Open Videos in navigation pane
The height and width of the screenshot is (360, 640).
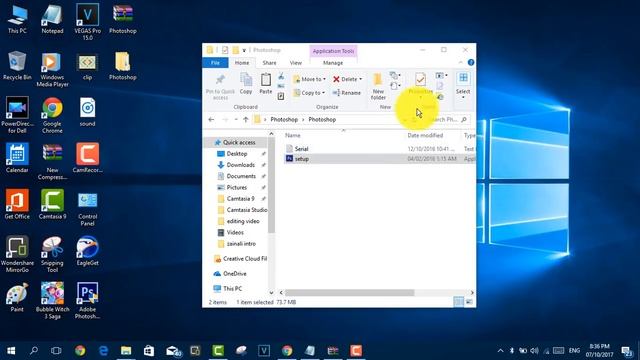235,232
